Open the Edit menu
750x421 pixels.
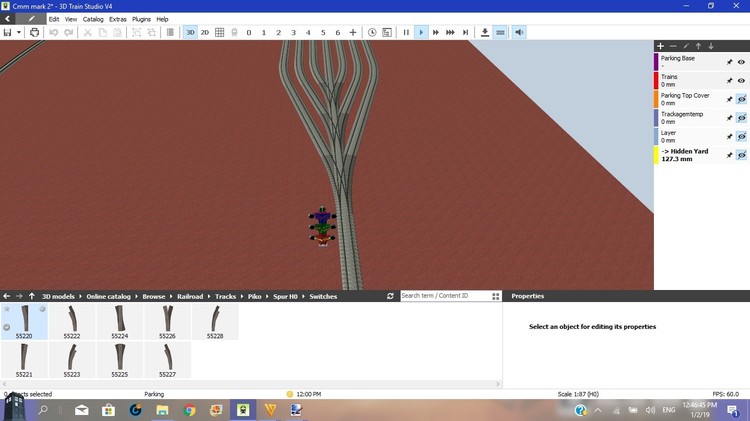coord(54,19)
